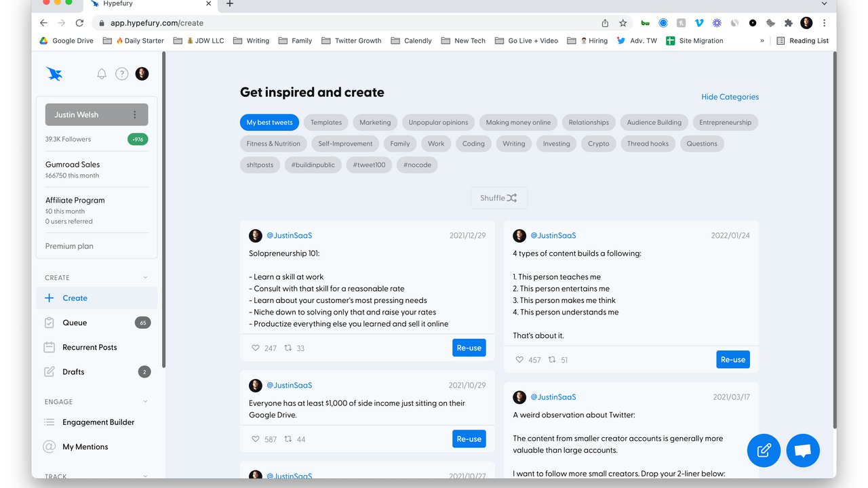Click retweet icon showing 44 retweets
This screenshot has width=868, height=488.
point(288,439)
